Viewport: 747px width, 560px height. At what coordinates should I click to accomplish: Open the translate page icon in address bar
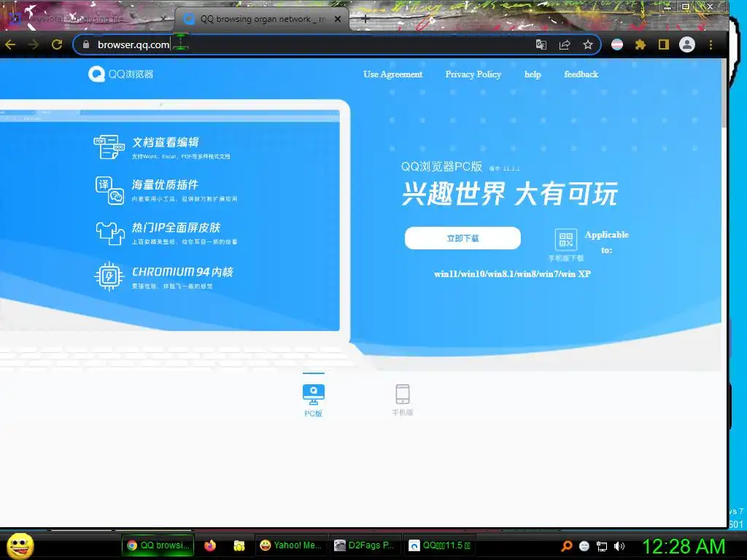[541, 44]
